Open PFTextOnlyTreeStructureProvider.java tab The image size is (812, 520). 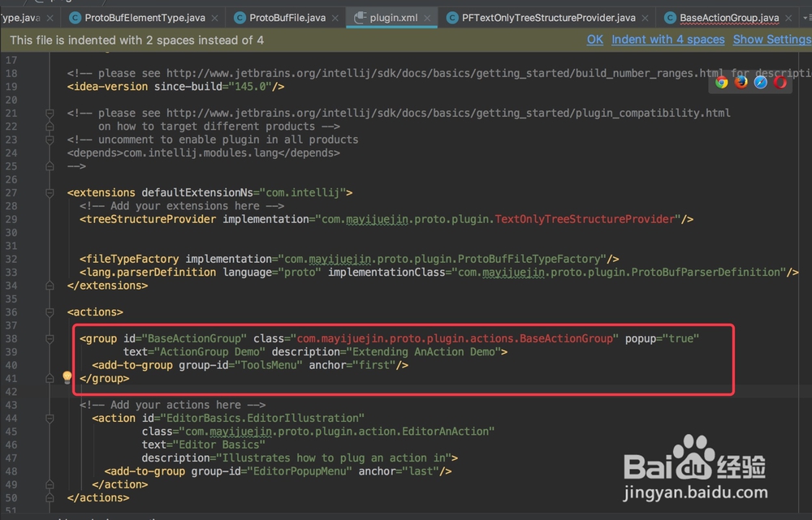pyautogui.click(x=548, y=18)
